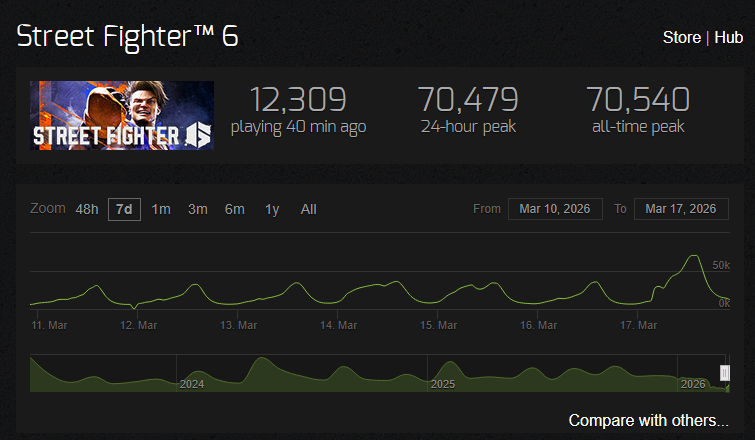
Task: Click the dip point near 12 Mar chart
Action: coord(134,307)
